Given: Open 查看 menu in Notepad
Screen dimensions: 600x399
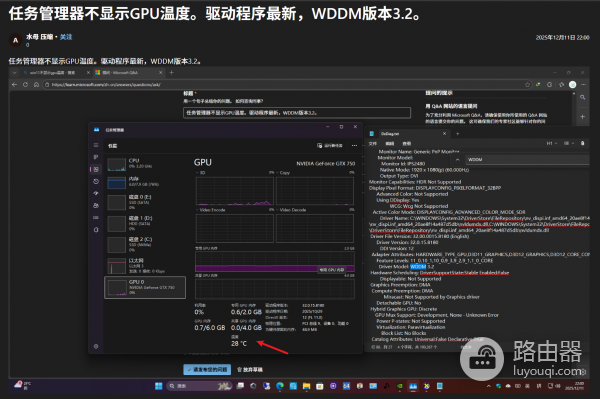Looking at the screenshot, I should tap(406, 143).
